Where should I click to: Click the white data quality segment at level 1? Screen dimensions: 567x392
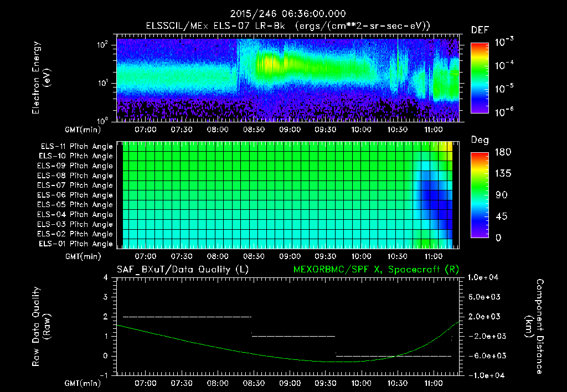pyautogui.click(x=293, y=336)
